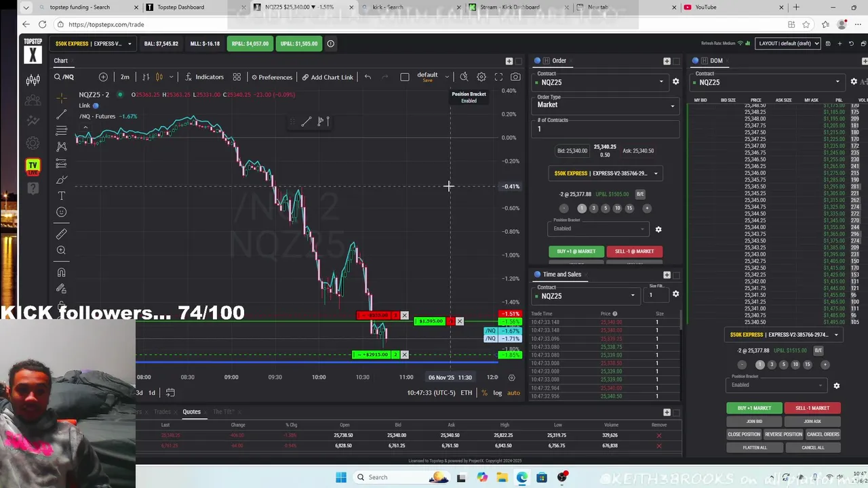Select the Time and Sales tab
This screenshot has width=868, height=488.
pyautogui.click(x=561, y=274)
